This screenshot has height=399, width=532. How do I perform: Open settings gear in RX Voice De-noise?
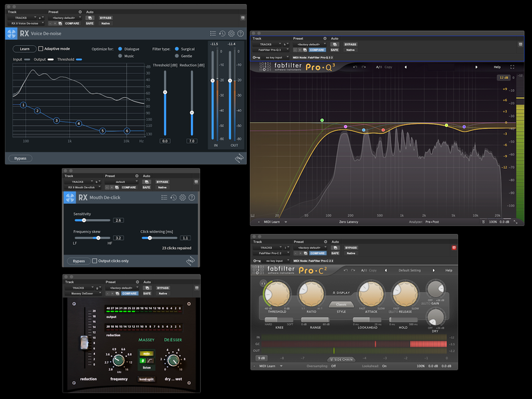click(231, 33)
